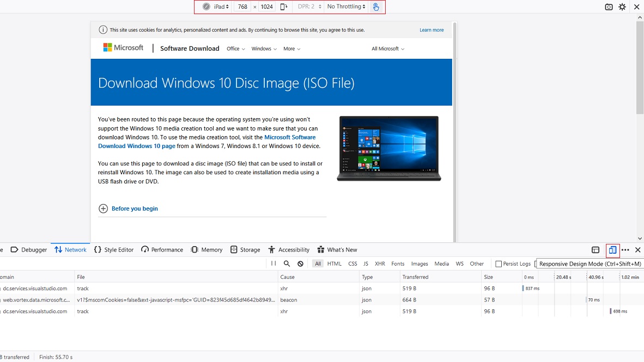Screen dimensions: 644x362
Task: Sort by Size column header
Action: tap(501, 277)
